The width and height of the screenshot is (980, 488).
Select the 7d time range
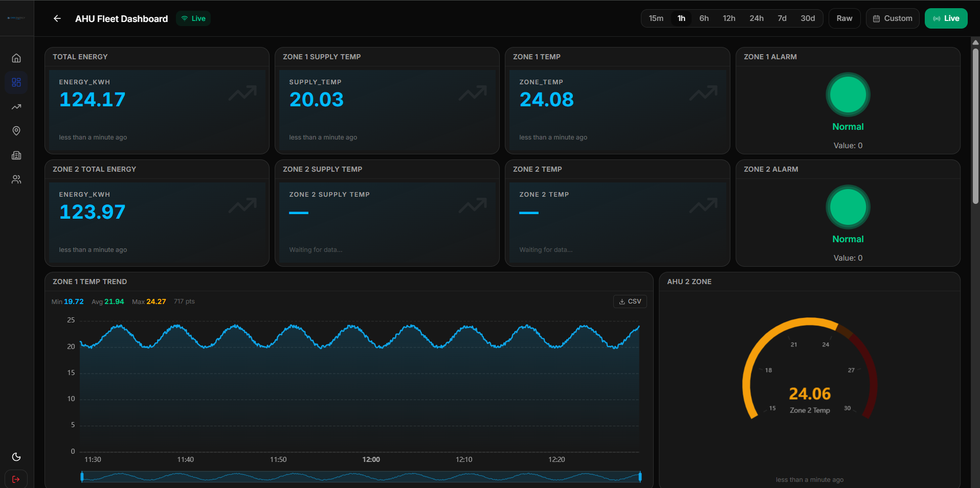[x=782, y=18]
